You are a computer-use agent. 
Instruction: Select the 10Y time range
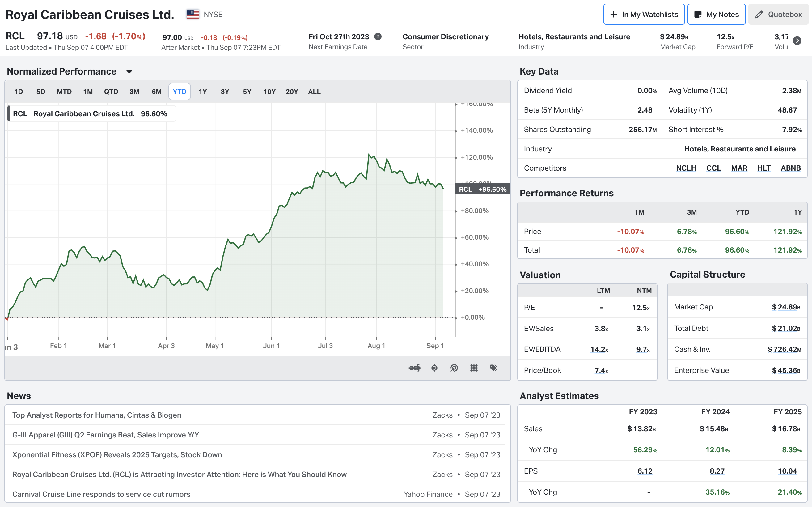(x=269, y=92)
